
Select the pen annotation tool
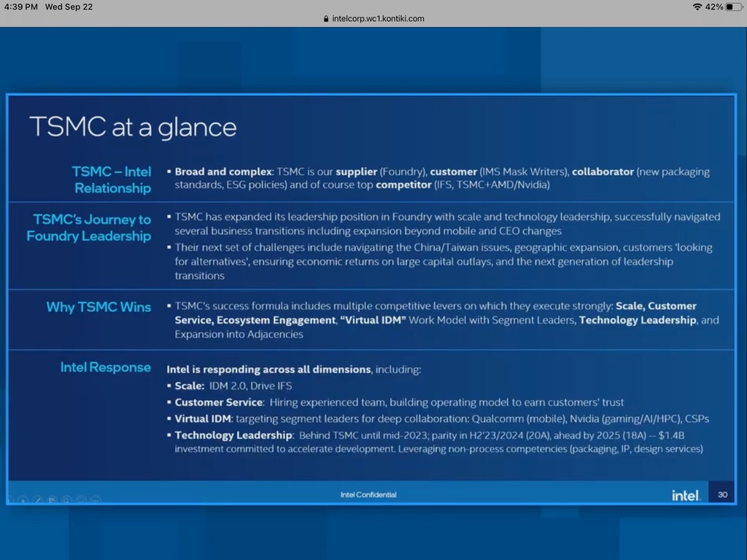(x=39, y=500)
